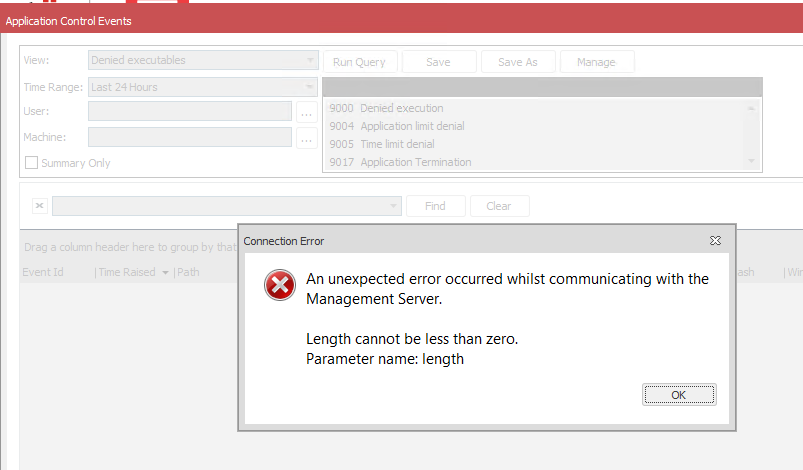Click the clear-filter X icon beside search box
This screenshot has width=803, height=470.
(x=39, y=206)
